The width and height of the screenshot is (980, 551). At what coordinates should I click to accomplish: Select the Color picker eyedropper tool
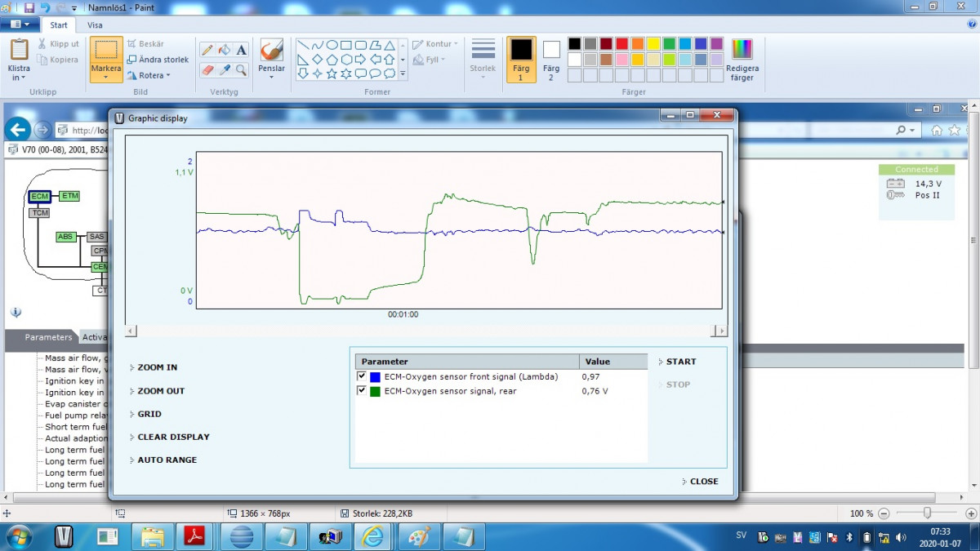(x=225, y=70)
